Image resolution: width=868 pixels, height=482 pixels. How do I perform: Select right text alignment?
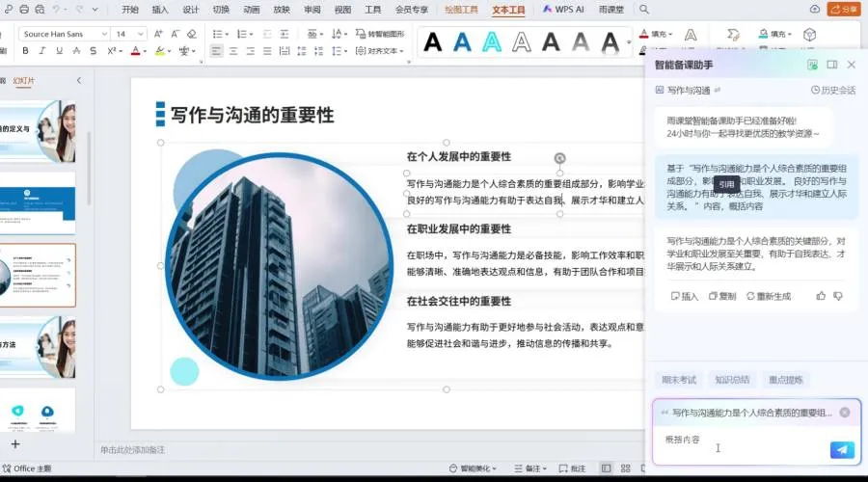[250, 51]
